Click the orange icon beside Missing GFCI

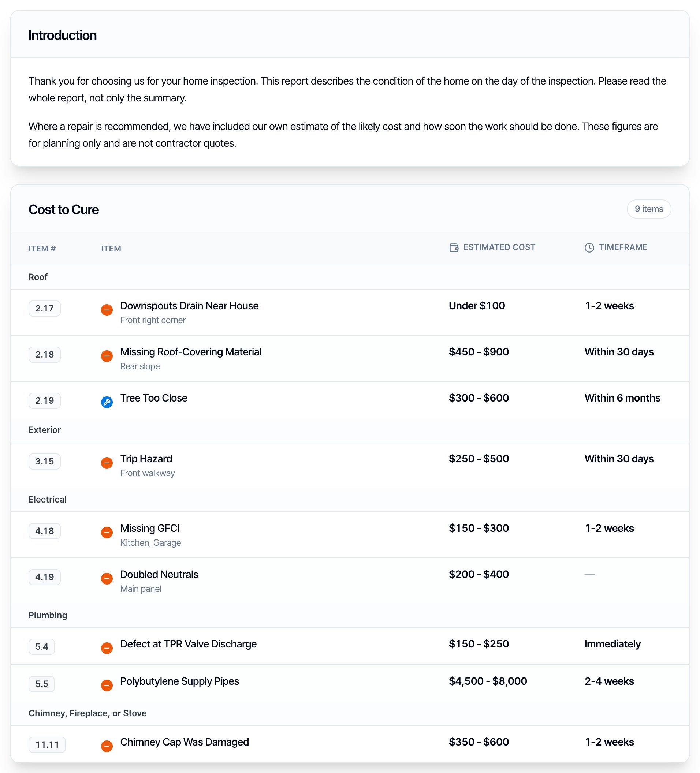107,532
